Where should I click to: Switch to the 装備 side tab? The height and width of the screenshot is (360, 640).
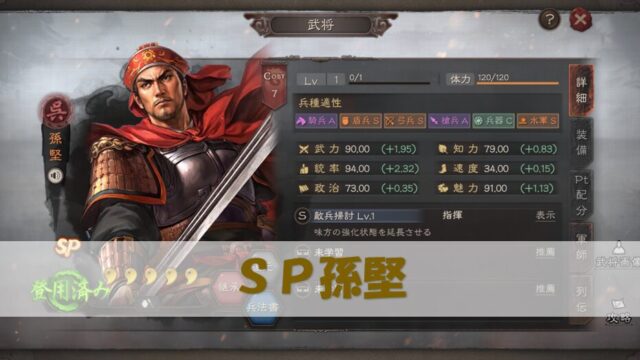coord(581,142)
